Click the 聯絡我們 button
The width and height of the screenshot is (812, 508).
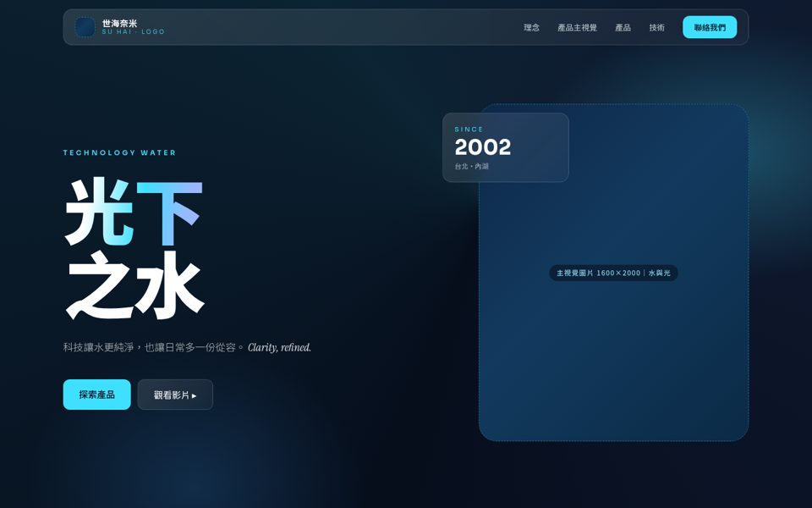pyautogui.click(x=710, y=27)
